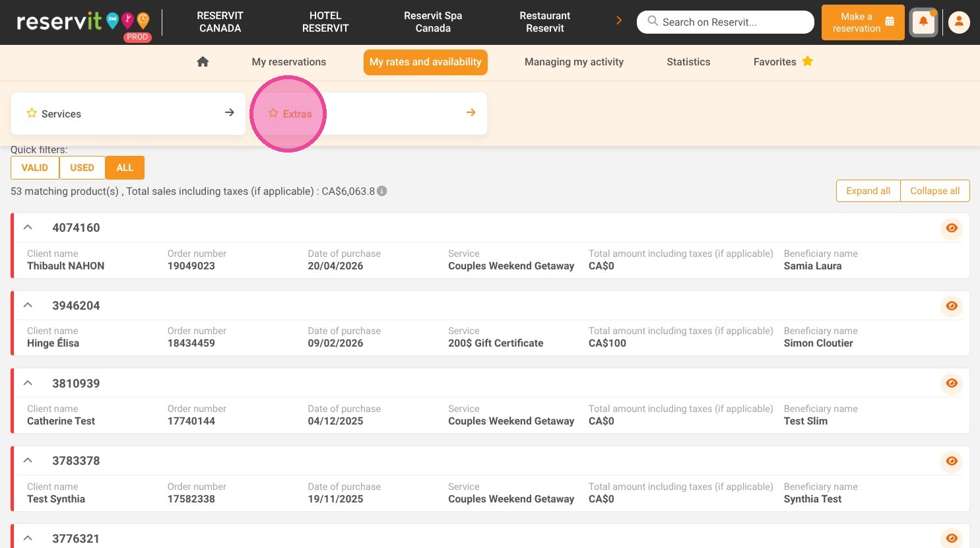Click the arrow on the Services card

230,112
